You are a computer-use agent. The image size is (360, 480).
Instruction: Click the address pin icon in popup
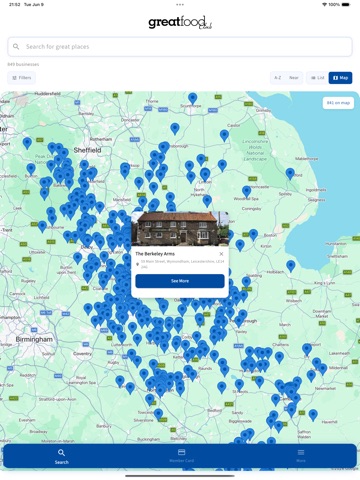137,264
